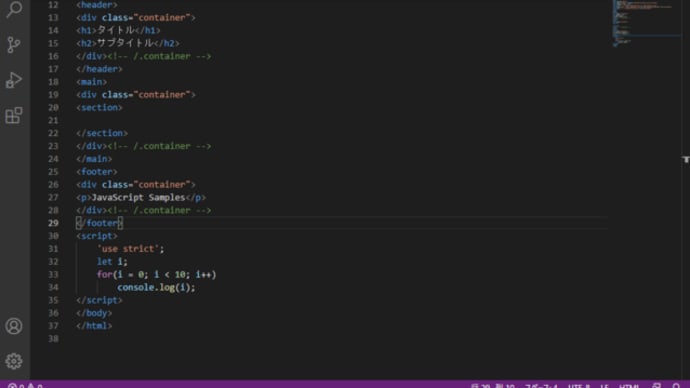Image resolution: width=690 pixels, height=388 pixels.
Task: Open the Run and Debug view
Action: 14,80
